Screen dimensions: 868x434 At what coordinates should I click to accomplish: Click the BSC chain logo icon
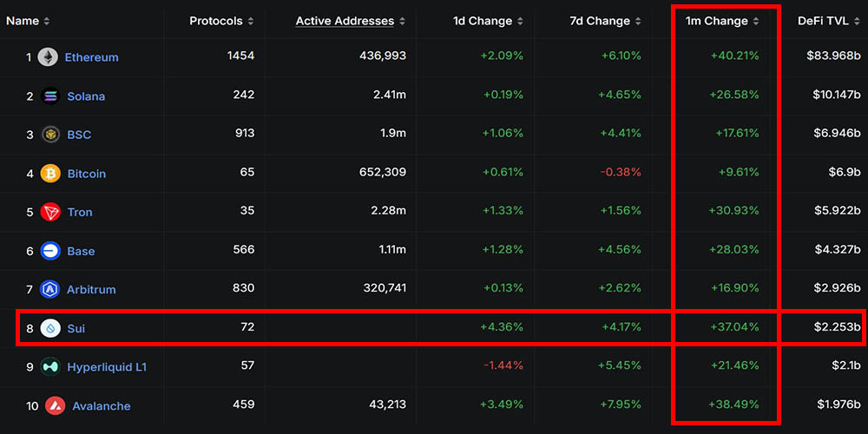50,135
